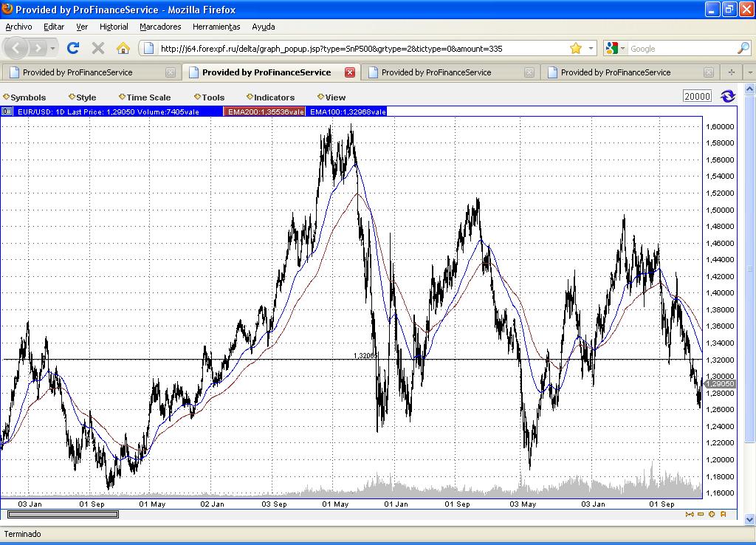Reload the page with Firefox reload button
This screenshot has width=756, height=545.
(72, 48)
